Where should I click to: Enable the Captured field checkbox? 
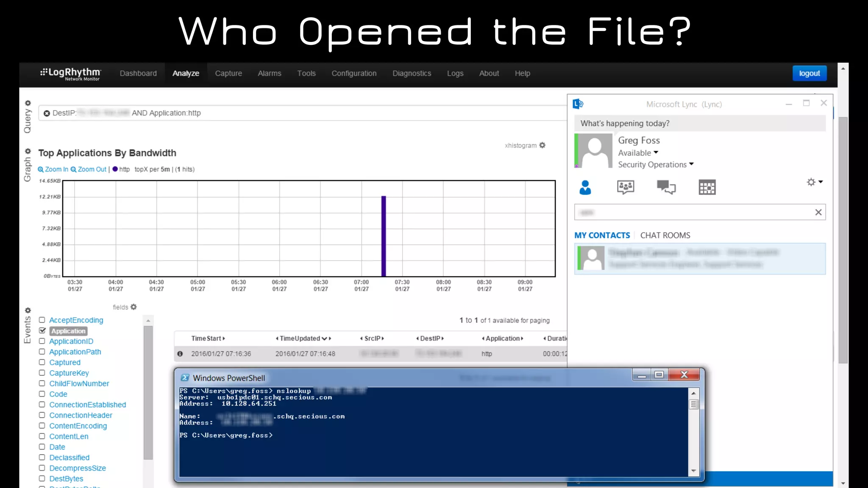coord(42,362)
